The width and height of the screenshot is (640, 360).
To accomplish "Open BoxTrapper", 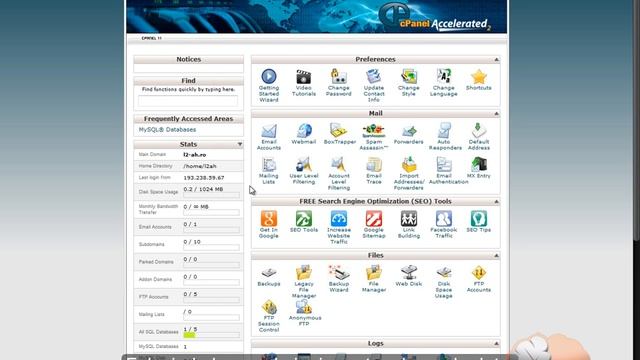I will (339, 131).
